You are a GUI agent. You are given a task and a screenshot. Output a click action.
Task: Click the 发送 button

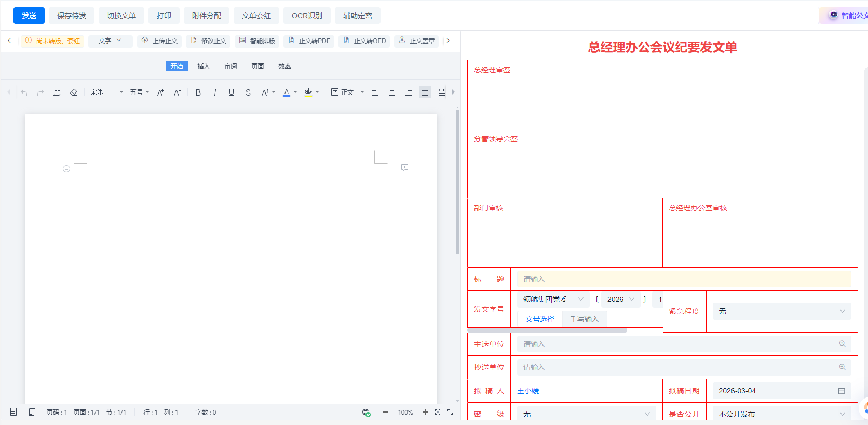pos(29,16)
